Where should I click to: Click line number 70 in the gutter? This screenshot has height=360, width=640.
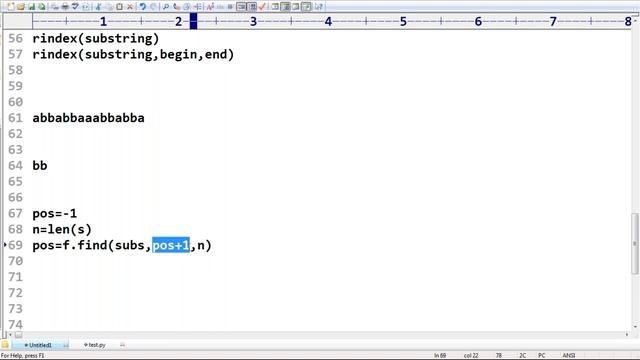[16, 261]
